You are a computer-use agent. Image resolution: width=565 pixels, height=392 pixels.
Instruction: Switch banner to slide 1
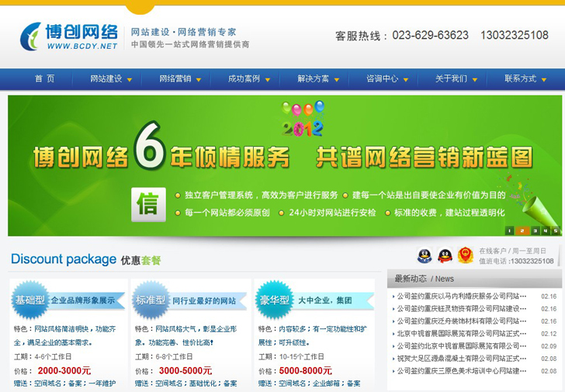click(510, 231)
